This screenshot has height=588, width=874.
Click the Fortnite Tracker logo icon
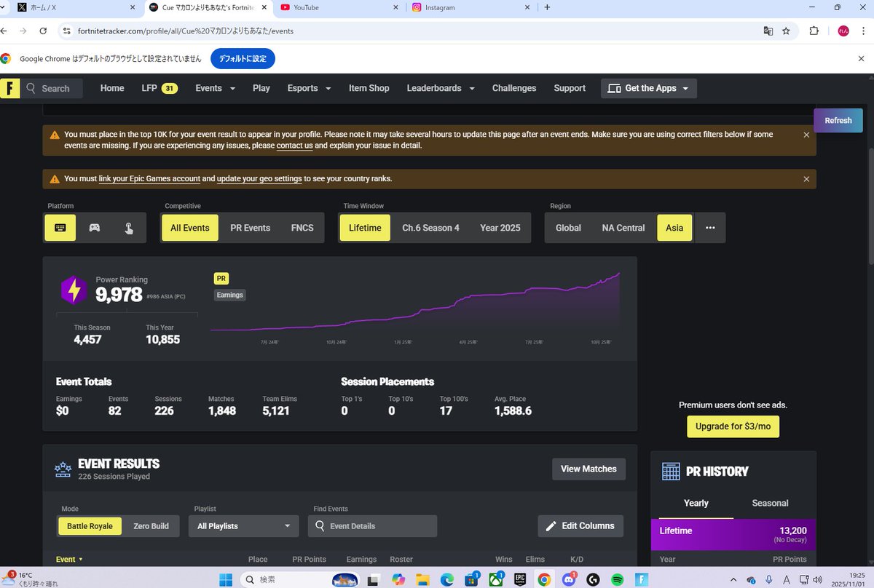point(10,88)
